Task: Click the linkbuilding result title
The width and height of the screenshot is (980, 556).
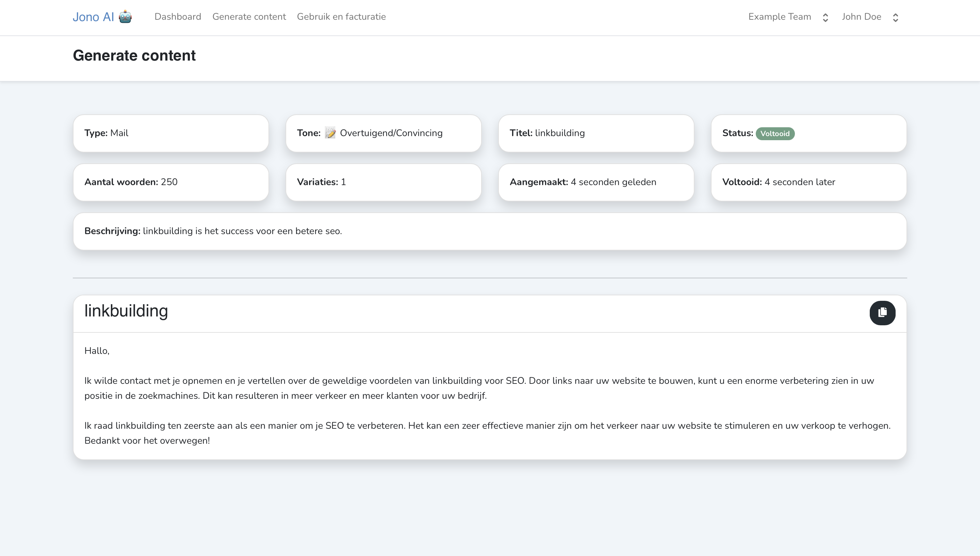Action: coord(126,311)
